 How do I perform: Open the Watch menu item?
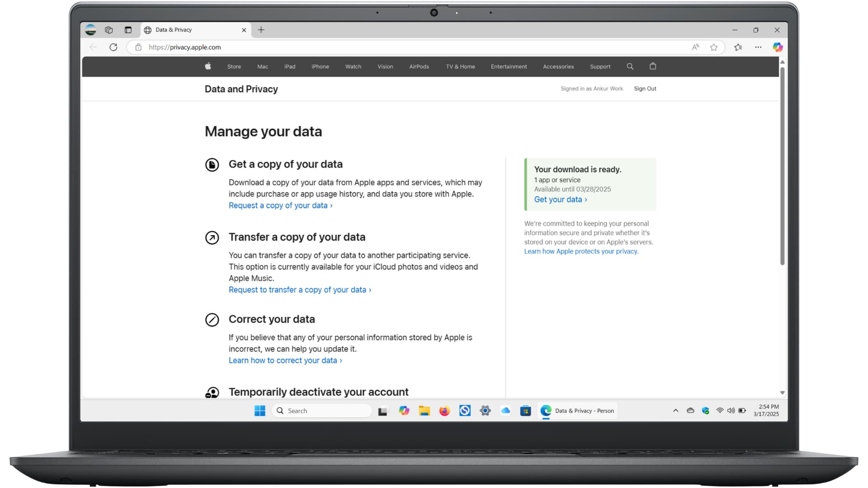click(x=353, y=66)
